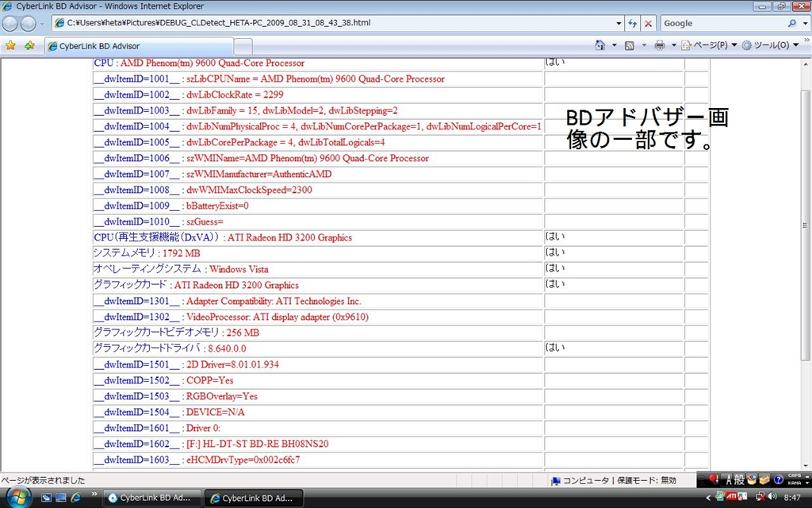The image size is (812, 508).
Task: Open the IME Pad icon
Action: 752,480
